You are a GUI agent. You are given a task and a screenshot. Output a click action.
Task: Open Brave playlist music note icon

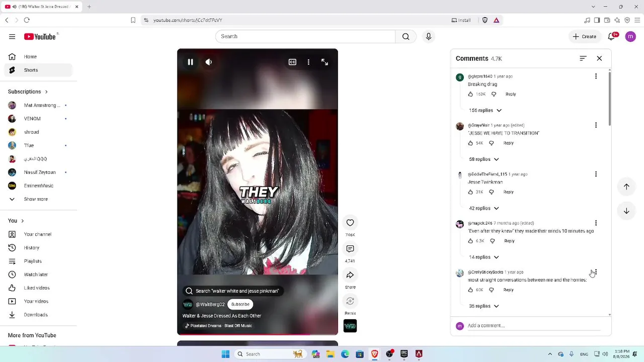click(x=587, y=20)
